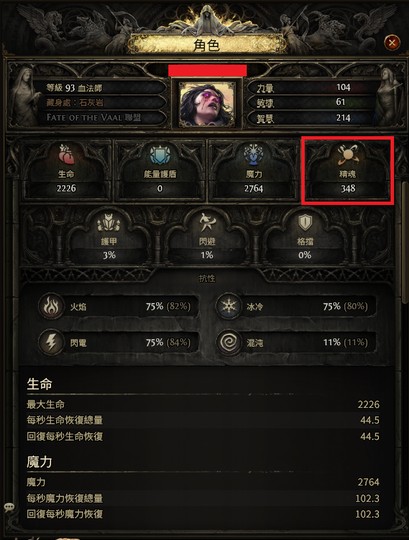Click the Cold resistance (冰冷) snowflake icon
Image resolution: width=409 pixels, height=540 pixels.
coord(229,306)
